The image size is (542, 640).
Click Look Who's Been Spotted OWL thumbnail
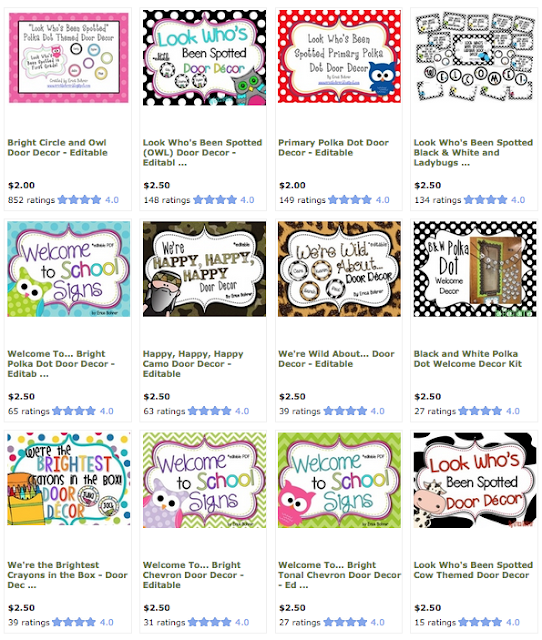(x=204, y=58)
